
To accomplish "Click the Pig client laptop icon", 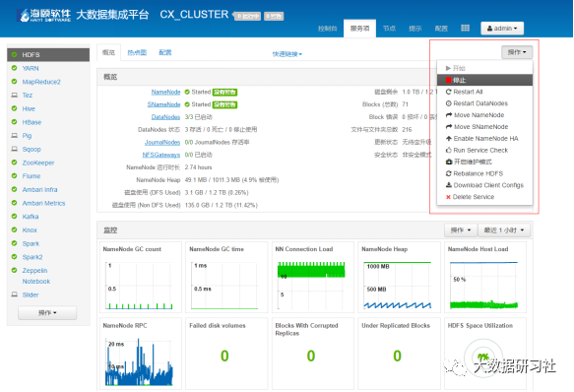I will point(15,136).
